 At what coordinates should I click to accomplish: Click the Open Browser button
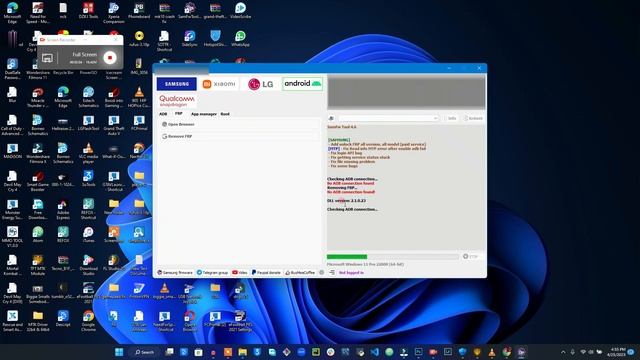(239, 124)
